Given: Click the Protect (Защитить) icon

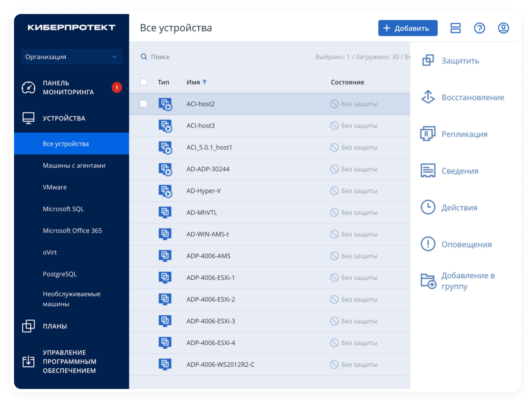Looking at the screenshot, I should click(x=428, y=60).
